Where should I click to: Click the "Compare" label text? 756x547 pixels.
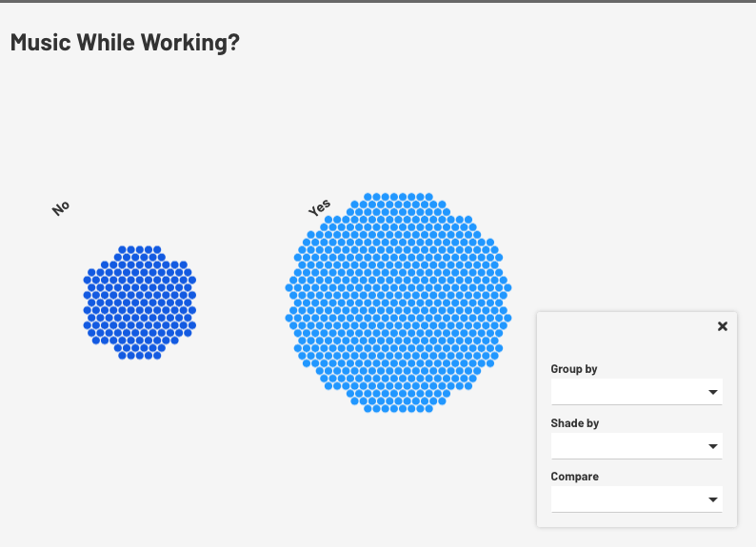575,477
